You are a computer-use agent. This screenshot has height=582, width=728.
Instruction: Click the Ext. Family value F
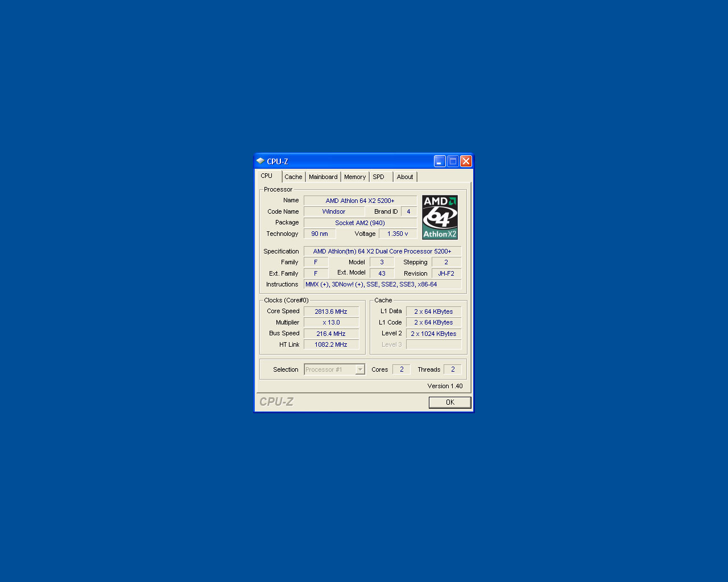316,273
